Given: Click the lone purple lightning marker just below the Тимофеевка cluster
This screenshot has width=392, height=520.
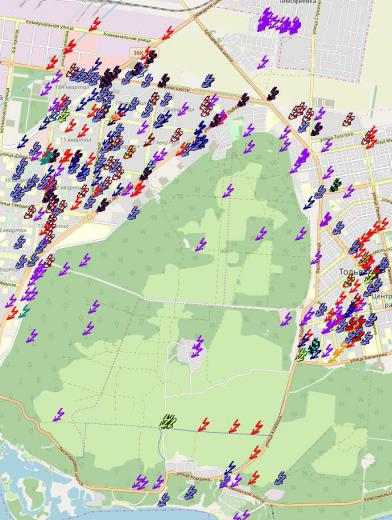Looking at the screenshot, I should (x=263, y=62).
